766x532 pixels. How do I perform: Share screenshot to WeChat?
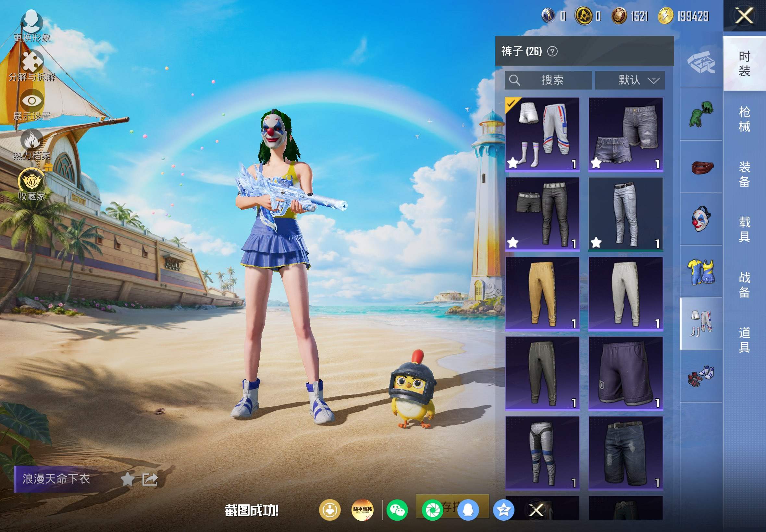397,510
